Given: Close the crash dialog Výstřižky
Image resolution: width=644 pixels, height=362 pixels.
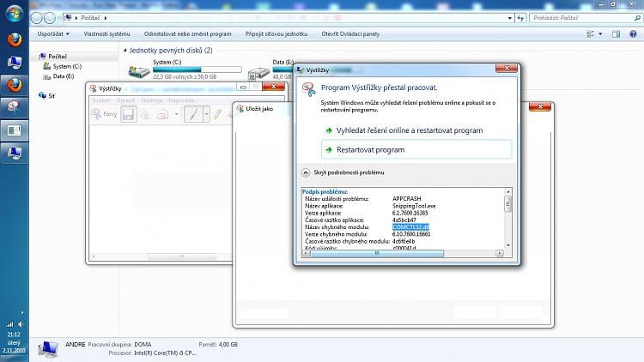Looking at the screenshot, I should (x=507, y=68).
